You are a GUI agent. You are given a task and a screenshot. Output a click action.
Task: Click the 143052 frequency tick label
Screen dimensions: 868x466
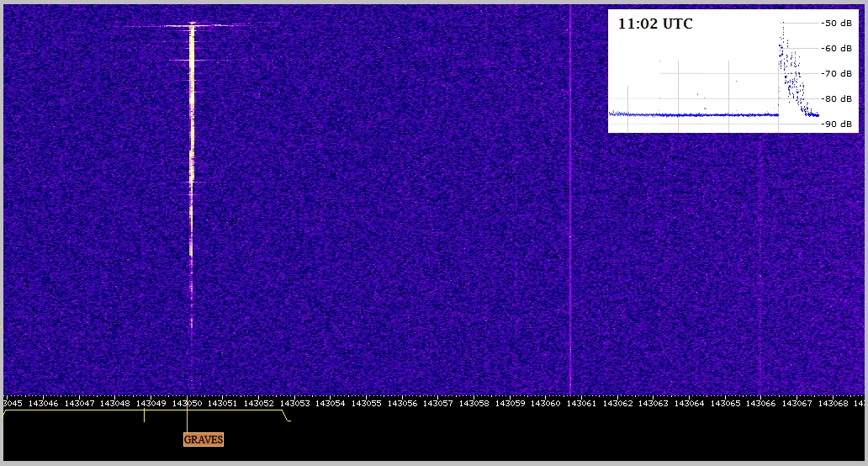click(258, 404)
